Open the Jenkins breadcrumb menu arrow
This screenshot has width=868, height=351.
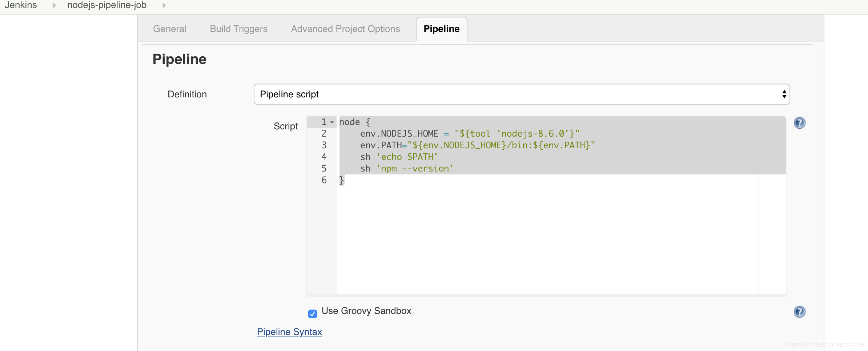pyautogui.click(x=54, y=5)
